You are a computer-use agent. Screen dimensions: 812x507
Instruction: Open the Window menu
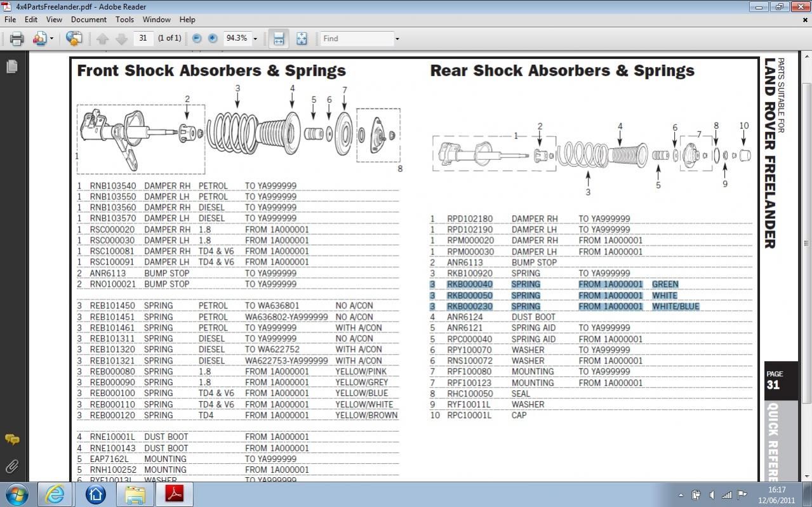(156, 20)
